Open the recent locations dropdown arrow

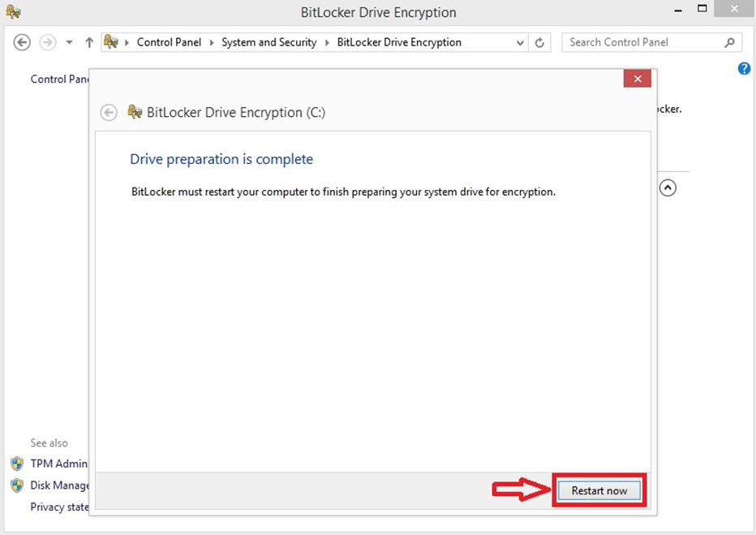pos(69,42)
